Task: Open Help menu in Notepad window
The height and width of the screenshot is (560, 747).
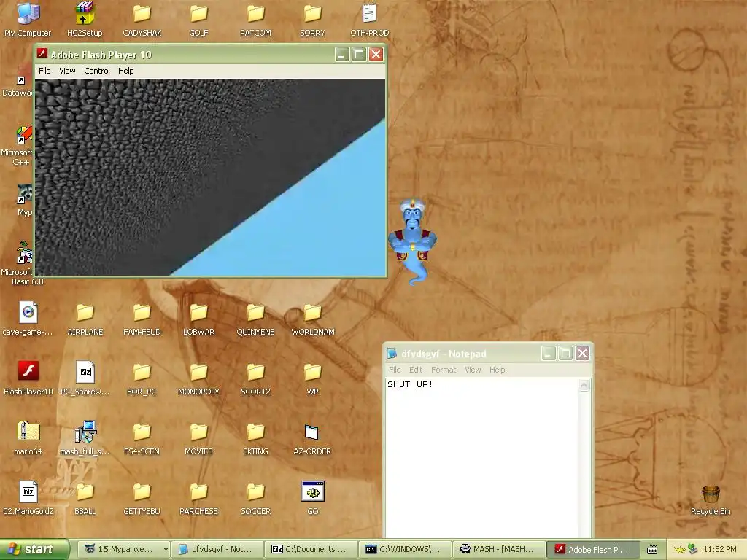Action: 497,370
